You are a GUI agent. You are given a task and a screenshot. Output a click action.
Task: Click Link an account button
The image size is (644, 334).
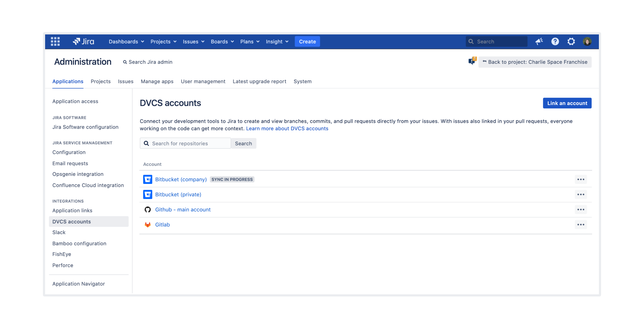tap(567, 103)
